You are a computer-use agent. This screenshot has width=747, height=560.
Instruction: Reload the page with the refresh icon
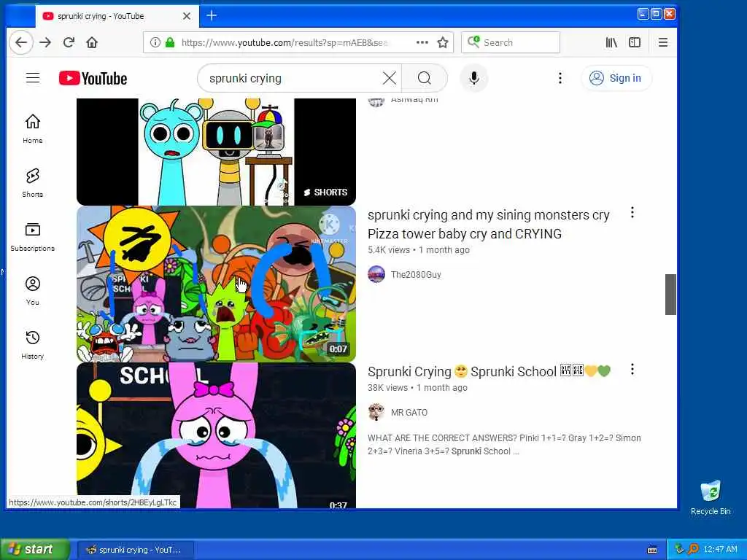(x=69, y=42)
